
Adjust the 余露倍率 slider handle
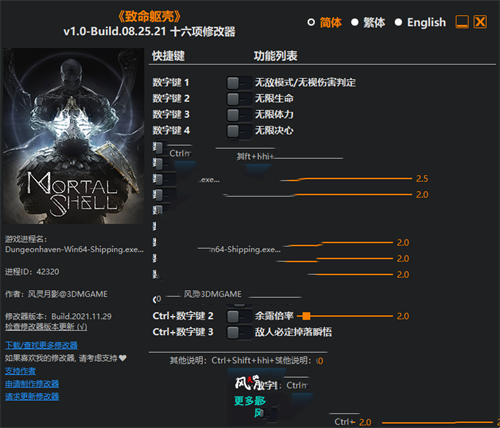click(x=306, y=316)
